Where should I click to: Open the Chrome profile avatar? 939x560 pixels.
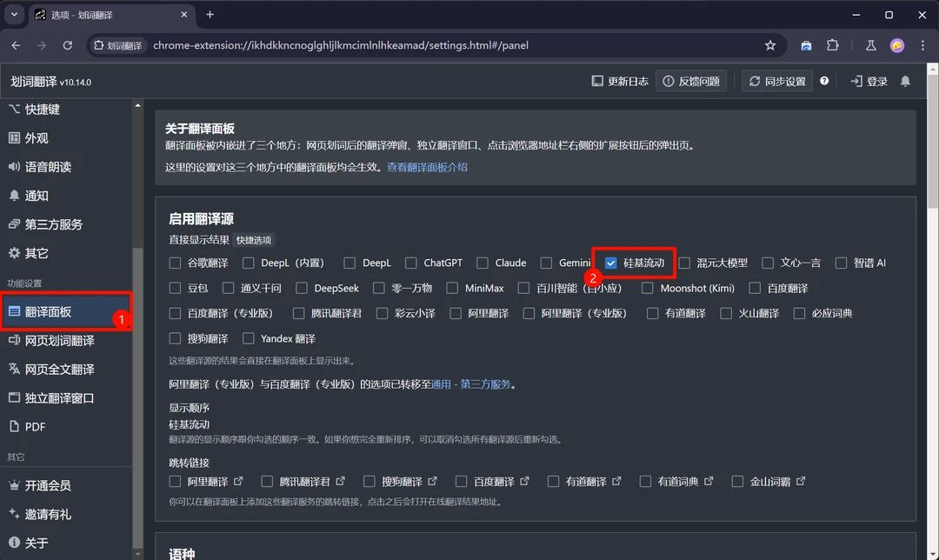(x=897, y=45)
